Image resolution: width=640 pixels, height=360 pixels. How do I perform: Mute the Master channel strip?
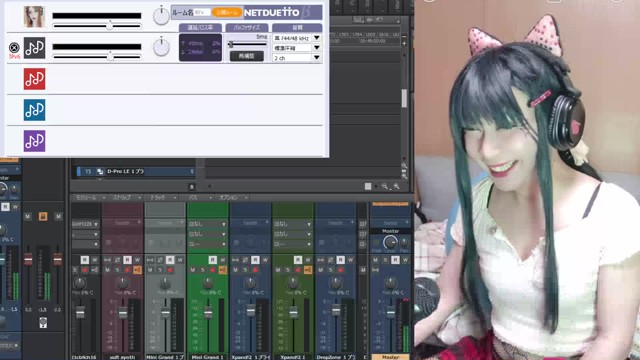click(x=376, y=260)
